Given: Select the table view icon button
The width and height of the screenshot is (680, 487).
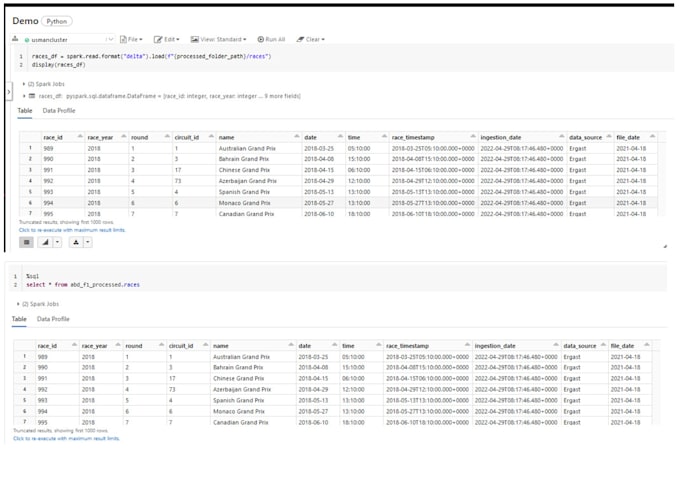Looking at the screenshot, I should 26,242.
